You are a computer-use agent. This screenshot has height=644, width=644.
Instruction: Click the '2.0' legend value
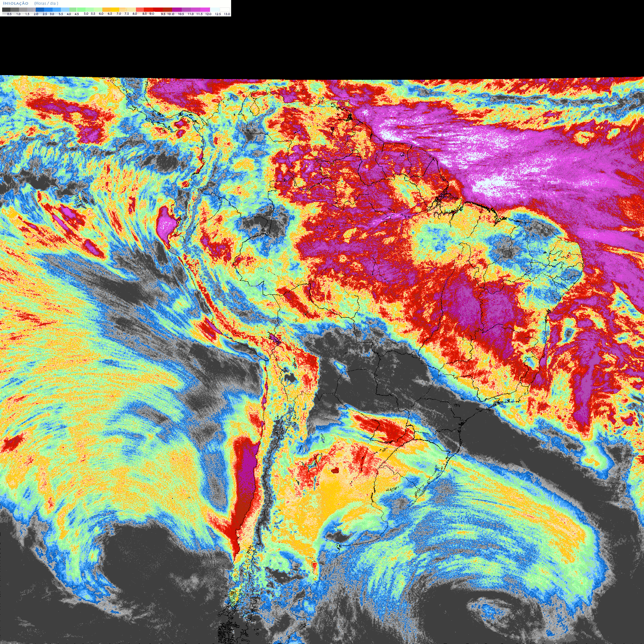pyautogui.click(x=36, y=14)
